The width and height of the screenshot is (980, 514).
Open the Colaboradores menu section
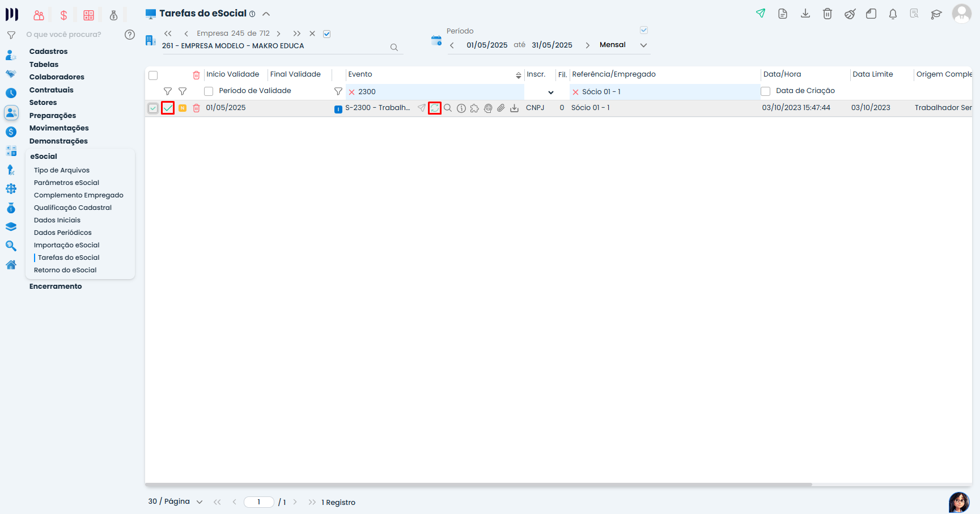[57, 77]
